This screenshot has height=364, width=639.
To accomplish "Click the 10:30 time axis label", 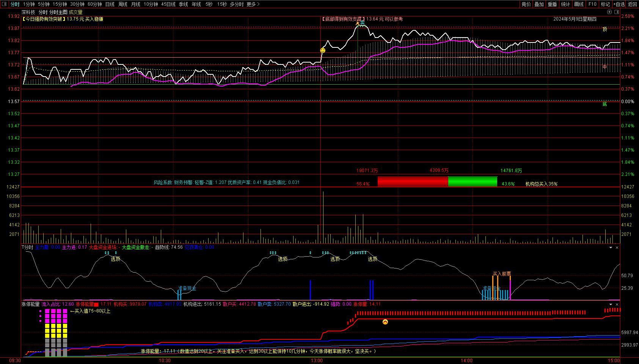I will coord(165,361).
